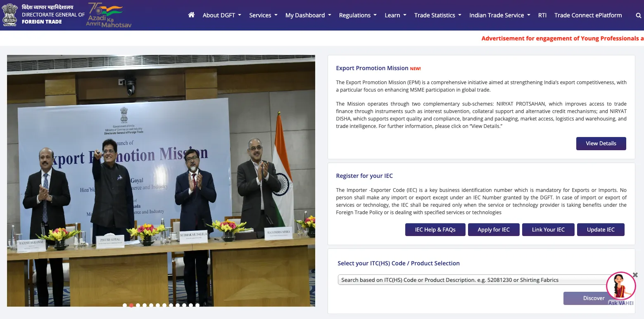
Task: Select the first carousel slide dot
Action: coord(125,305)
